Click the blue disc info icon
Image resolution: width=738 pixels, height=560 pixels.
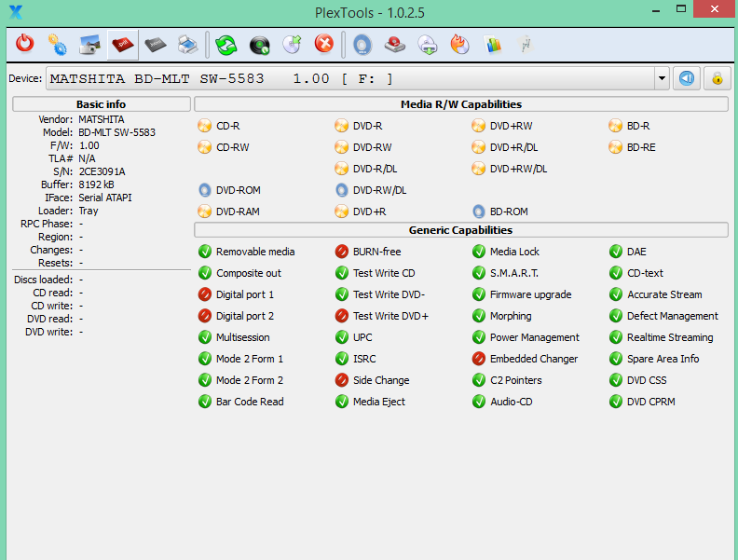point(362,45)
